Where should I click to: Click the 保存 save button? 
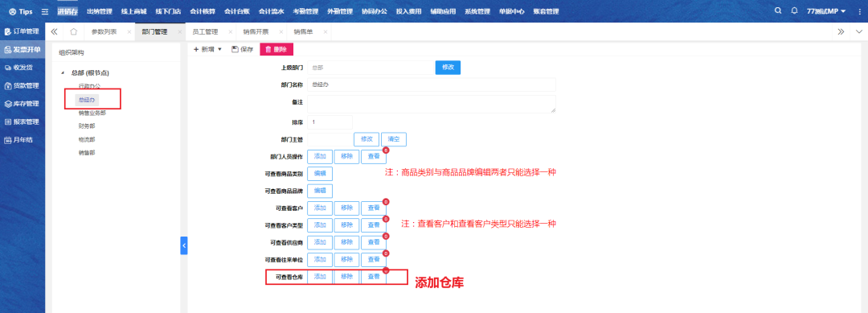(243, 49)
